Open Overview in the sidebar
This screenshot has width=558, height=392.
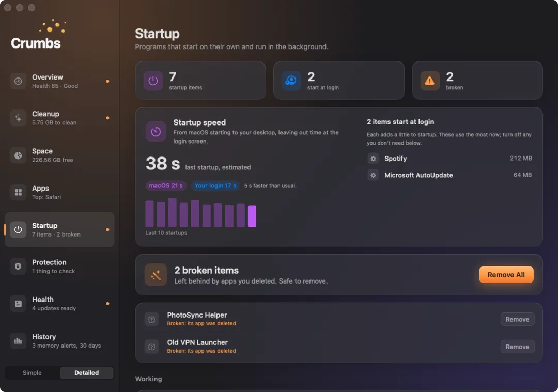(x=59, y=82)
